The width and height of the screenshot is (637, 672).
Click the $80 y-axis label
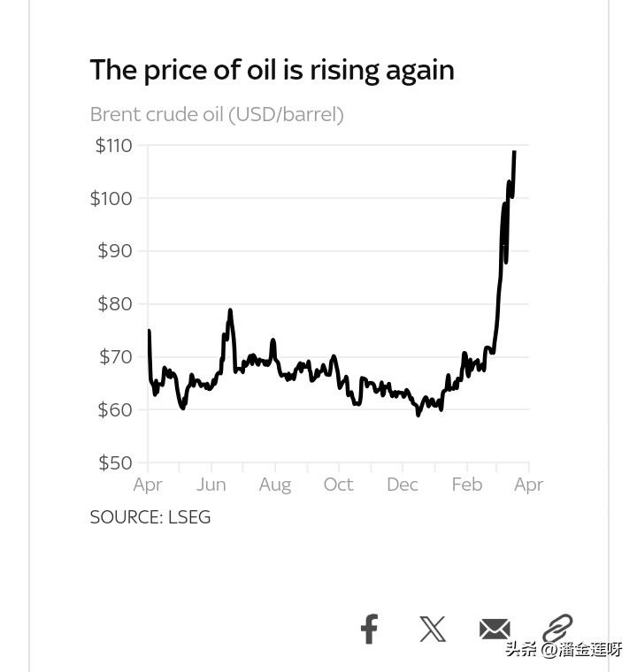point(115,304)
